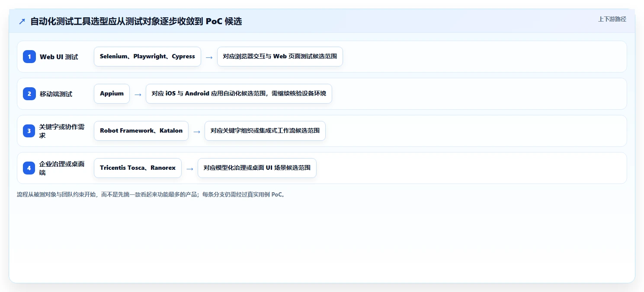
Task: Click the Appium box
Action: coord(112,94)
